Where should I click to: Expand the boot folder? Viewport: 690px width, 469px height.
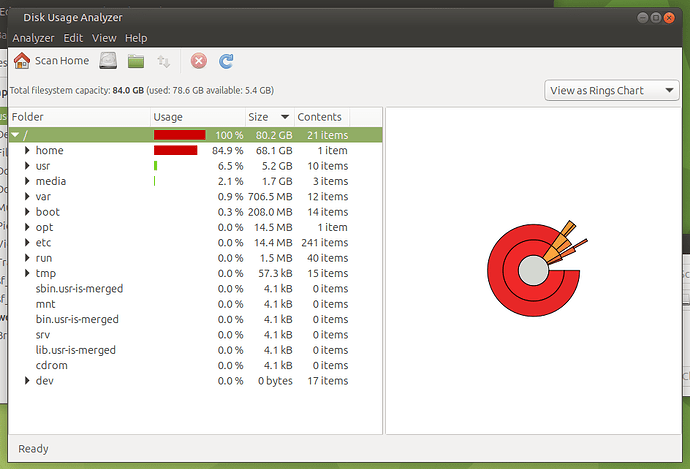click(x=27, y=212)
